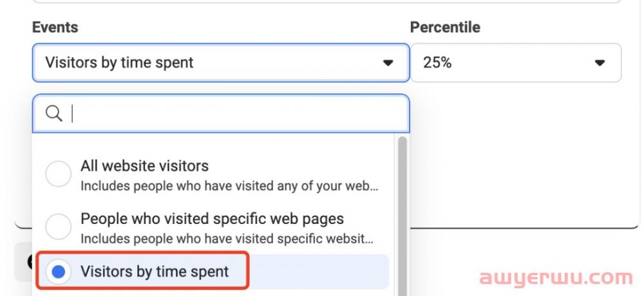
Task: Click the selected Visitors by time spent radio
Action: (x=59, y=272)
